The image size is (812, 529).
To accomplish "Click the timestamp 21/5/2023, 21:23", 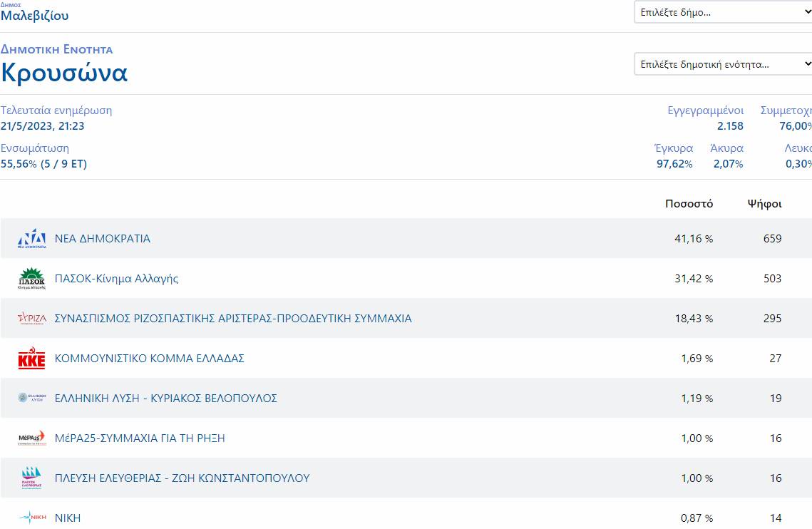I will pos(43,126).
